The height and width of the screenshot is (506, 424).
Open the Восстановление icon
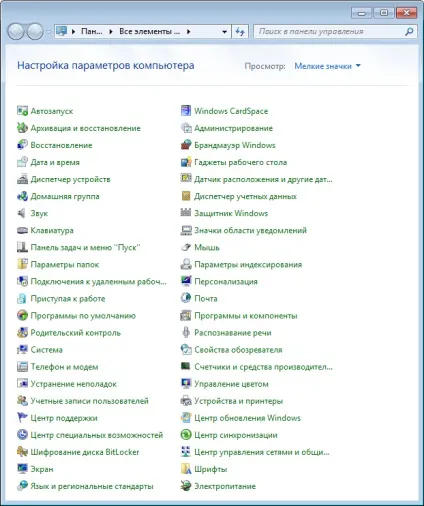22,145
